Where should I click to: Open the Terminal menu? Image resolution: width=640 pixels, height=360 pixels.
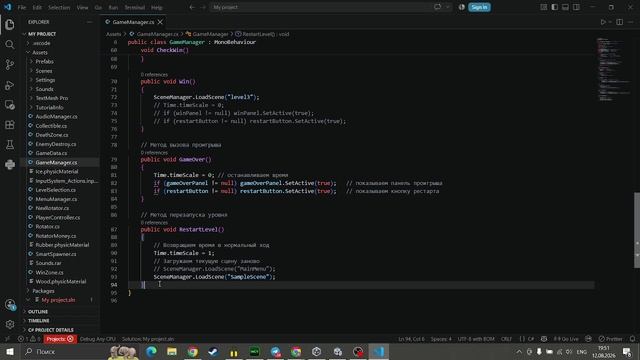pyautogui.click(x=134, y=7)
